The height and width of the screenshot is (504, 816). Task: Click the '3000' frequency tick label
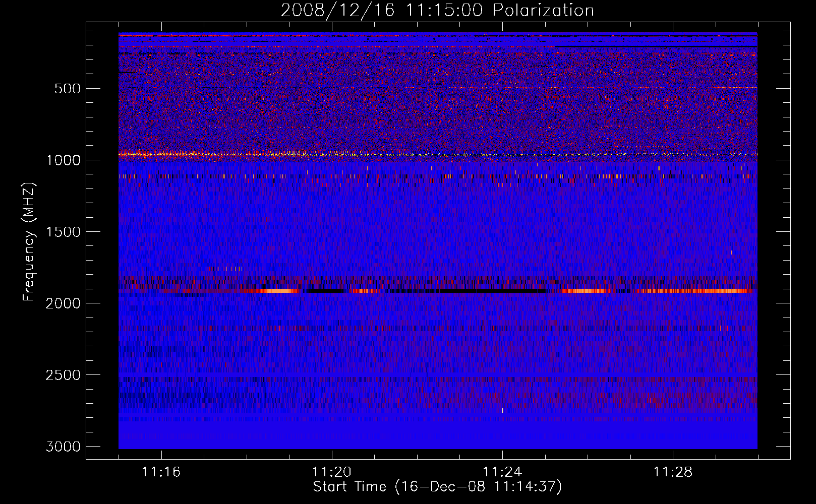click(x=63, y=447)
